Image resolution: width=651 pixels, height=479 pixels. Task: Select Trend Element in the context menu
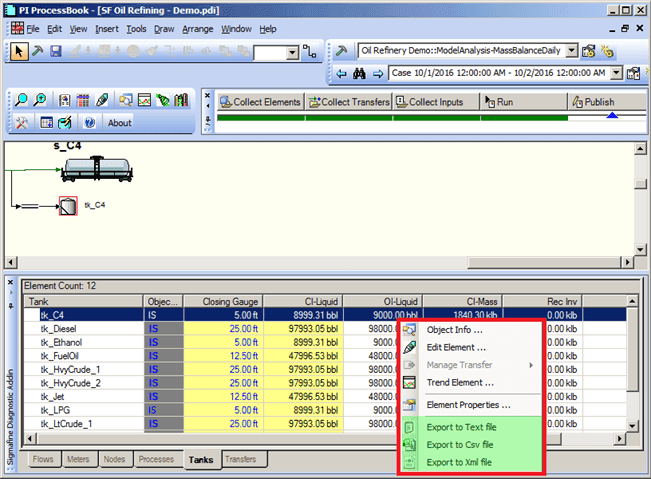(x=472, y=383)
